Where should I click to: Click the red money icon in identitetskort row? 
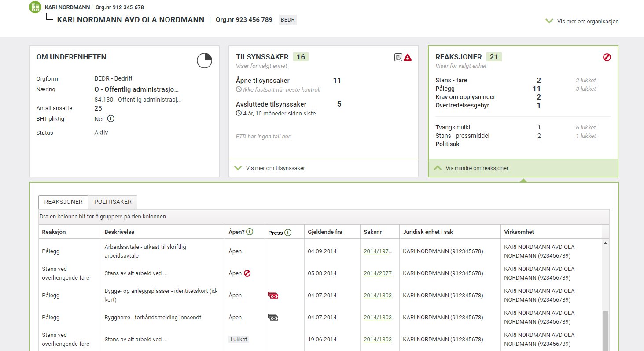point(273,296)
